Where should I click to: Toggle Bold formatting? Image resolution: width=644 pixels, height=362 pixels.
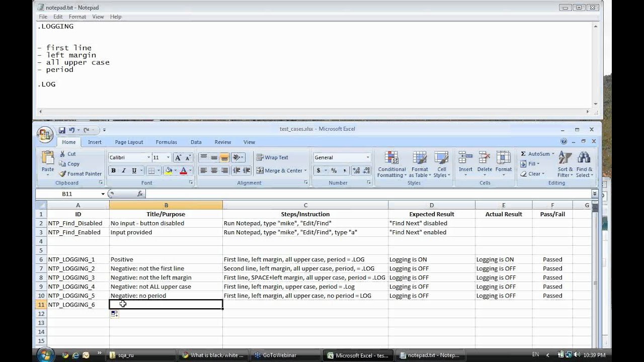pos(113,170)
